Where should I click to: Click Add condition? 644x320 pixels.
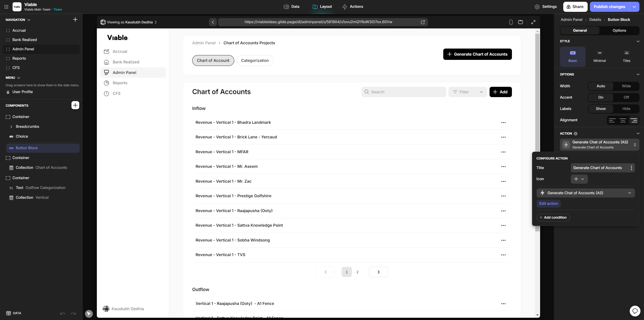point(553,218)
